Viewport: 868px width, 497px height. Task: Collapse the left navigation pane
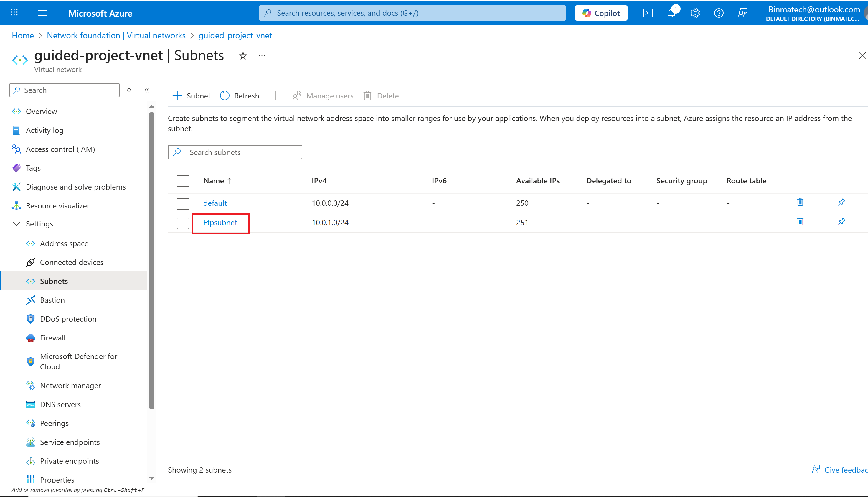[x=147, y=90]
